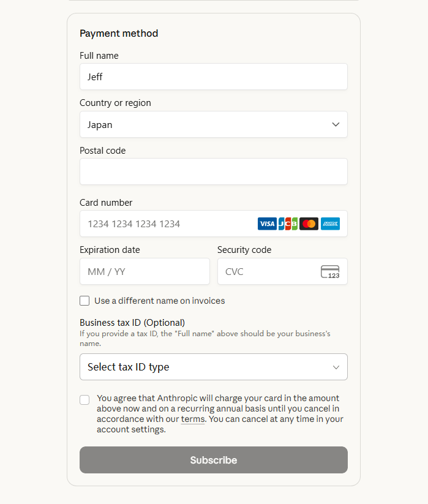Click the tax ID dropdown chevron arrow
This screenshot has width=428, height=504.
336,367
